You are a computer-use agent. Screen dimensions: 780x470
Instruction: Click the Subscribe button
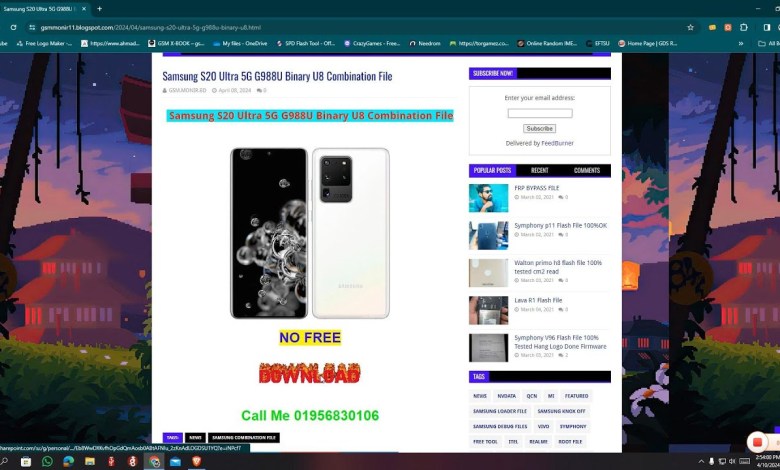(540, 128)
